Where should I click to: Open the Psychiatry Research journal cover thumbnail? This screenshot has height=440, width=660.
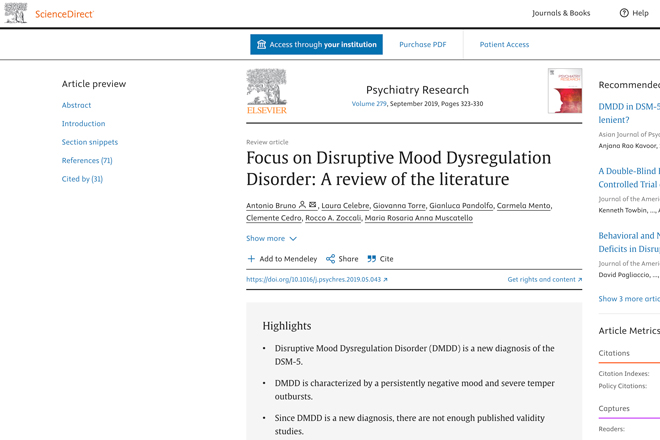coord(565,91)
